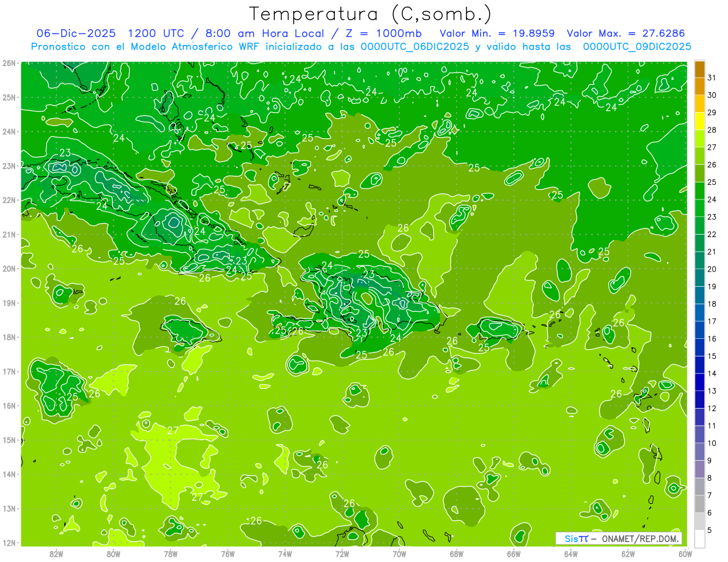Click the "11" label on the color scale
Viewport: 728px width, 562px height.
click(x=712, y=426)
